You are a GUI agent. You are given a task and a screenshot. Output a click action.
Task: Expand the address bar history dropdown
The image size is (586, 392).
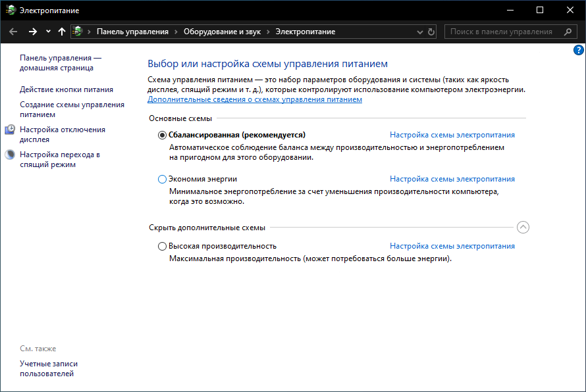click(420, 32)
